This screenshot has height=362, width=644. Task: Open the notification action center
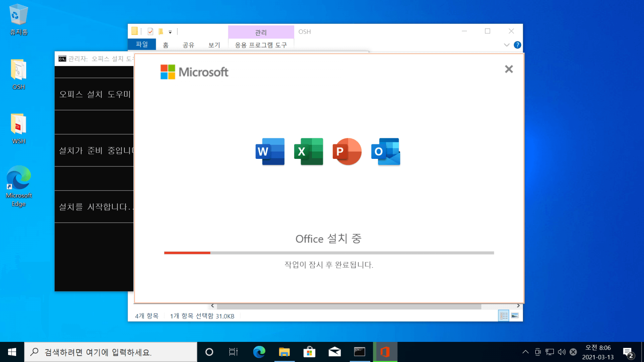(x=628, y=353)
